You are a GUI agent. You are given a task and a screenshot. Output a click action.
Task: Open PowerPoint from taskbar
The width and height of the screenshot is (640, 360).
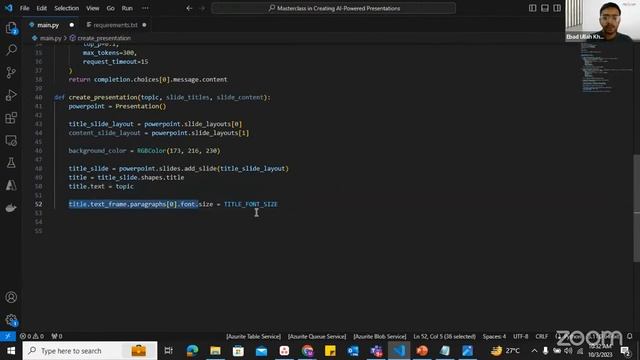(x=422, y=351)
